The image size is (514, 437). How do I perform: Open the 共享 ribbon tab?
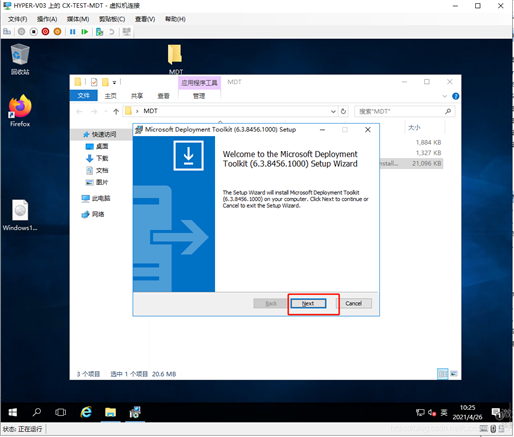[x=137, y=96]
